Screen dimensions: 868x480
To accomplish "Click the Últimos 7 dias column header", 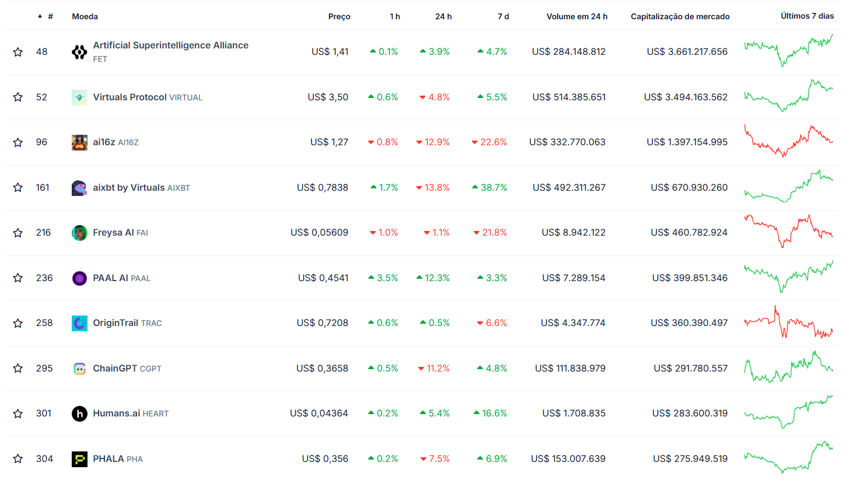I will (807, 16).
